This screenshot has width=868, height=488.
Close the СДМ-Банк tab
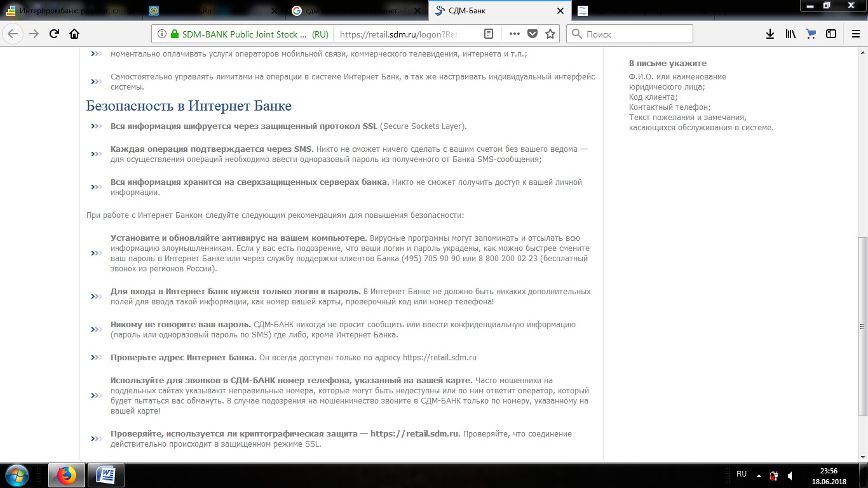coord(560,11)
